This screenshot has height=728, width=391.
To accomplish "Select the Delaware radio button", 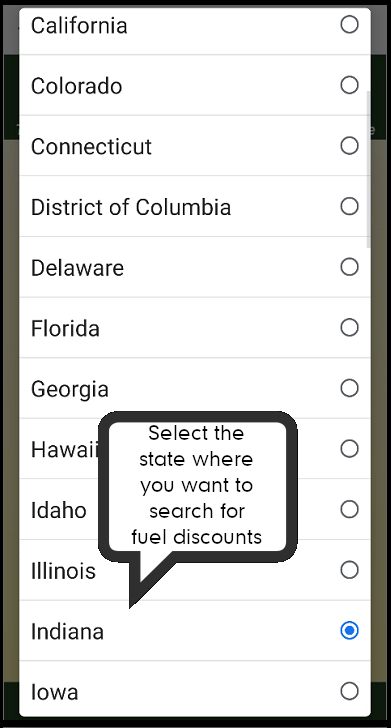I will tap(349, 267).
